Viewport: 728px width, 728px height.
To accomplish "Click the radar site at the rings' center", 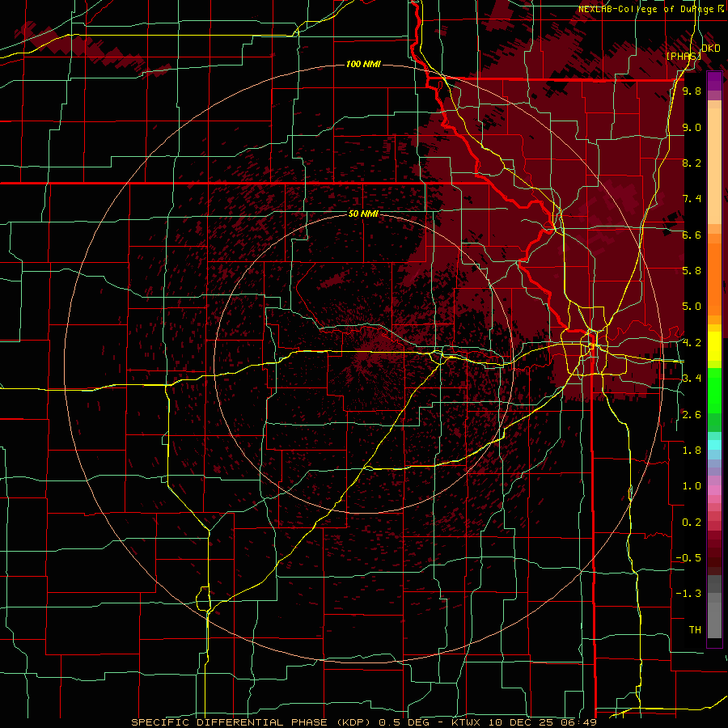I will click(x=363, y=363).
